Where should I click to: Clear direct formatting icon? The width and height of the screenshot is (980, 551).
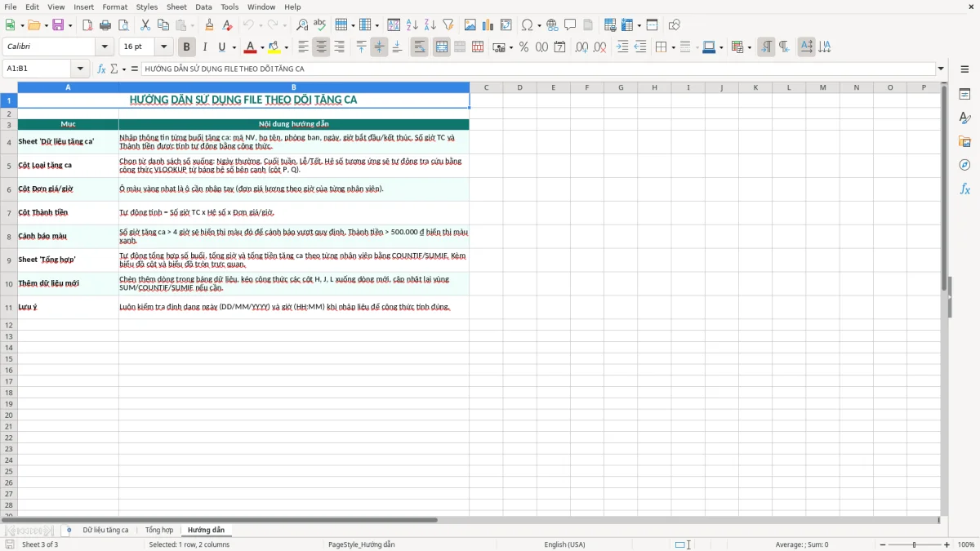(227, 25)
